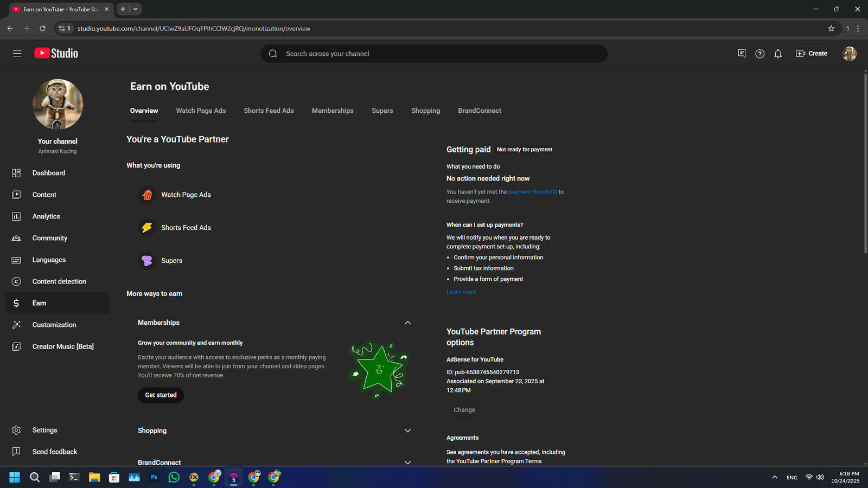Image resolution: width=868 pixels, height=488 pixels.
Task: Switch to the Watch Page Ads tab
Action: pyautogui.click(x=201, y=111)
